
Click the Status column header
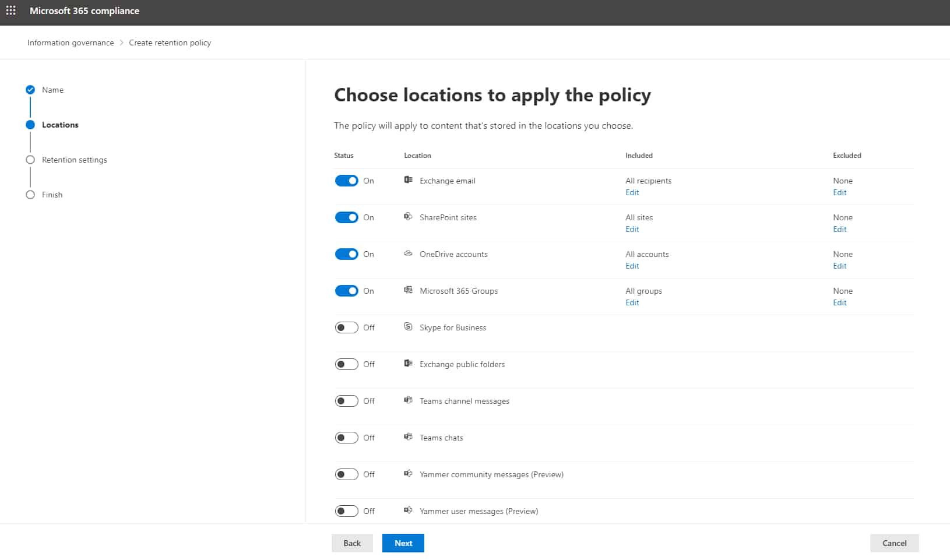tap(344, 156)
